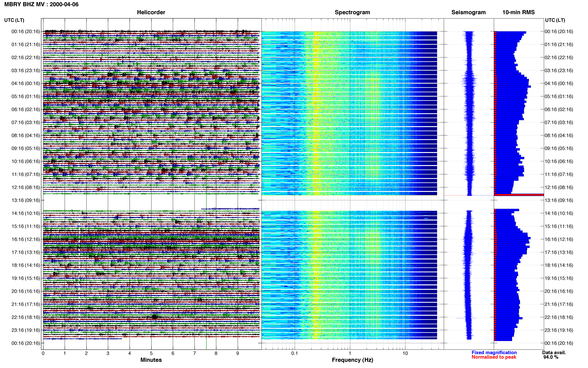Click the left '02:16 (22:16)' time label

[26, 57]
